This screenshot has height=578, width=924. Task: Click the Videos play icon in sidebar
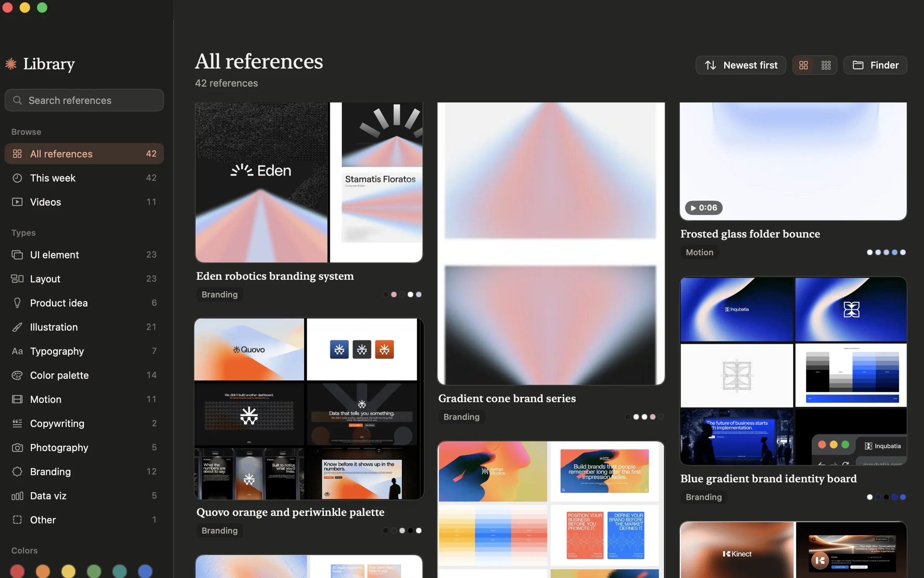[x=17, y=202]
